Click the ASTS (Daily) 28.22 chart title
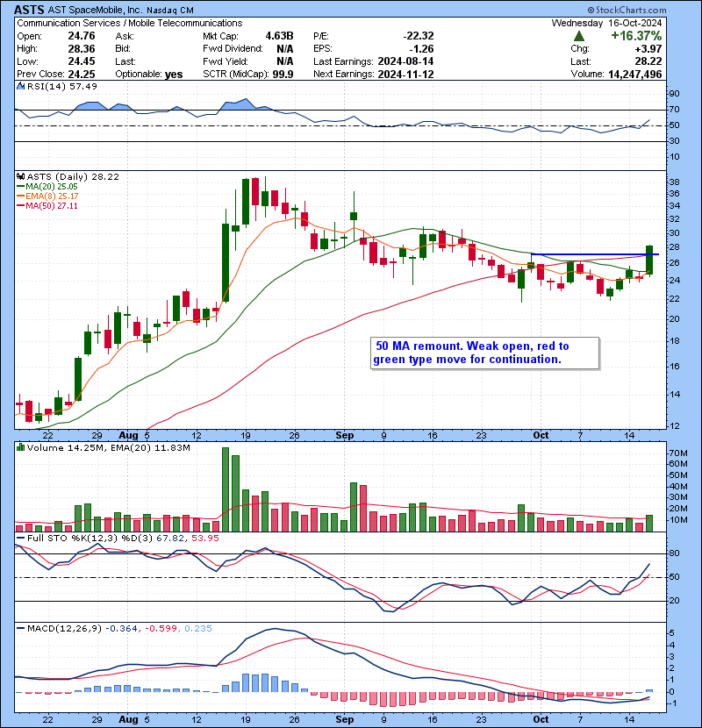This screenshot has height=728, width=702. [x=73, y=177]
